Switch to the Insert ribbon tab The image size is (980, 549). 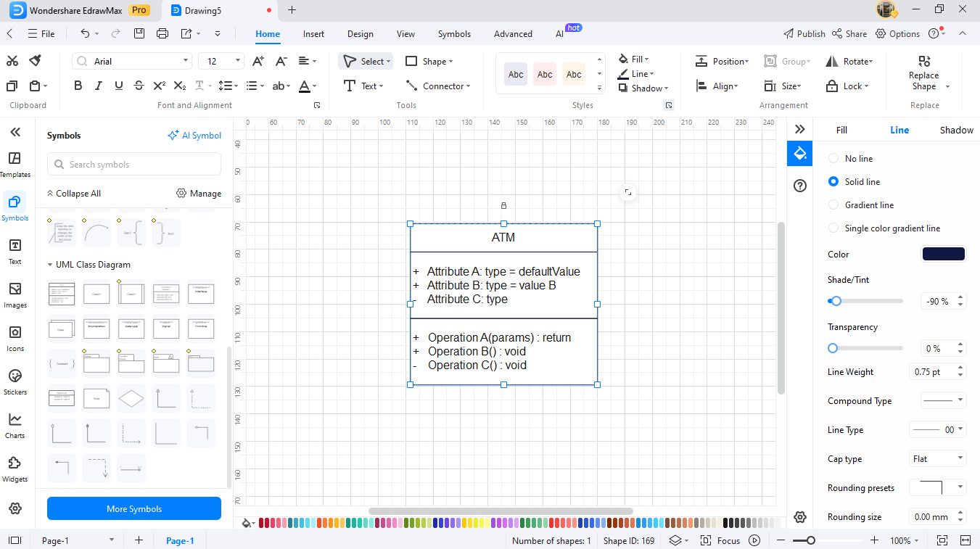coord(313,34)
